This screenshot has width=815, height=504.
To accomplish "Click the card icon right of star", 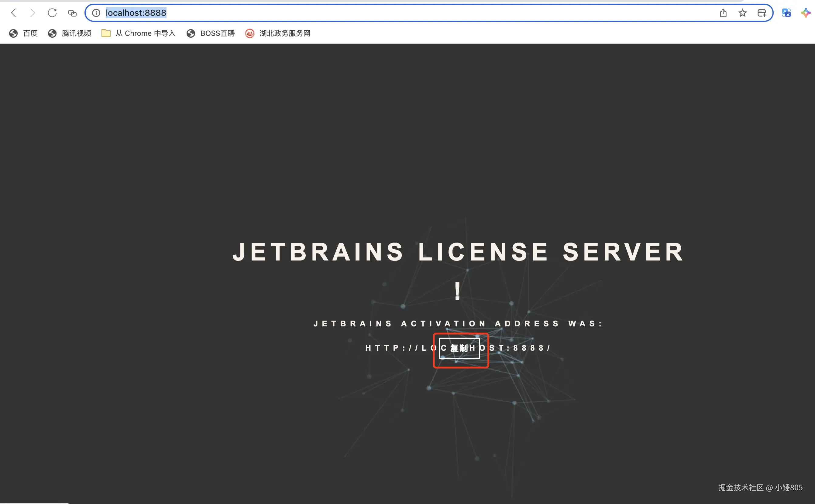I will pos(762,13).
